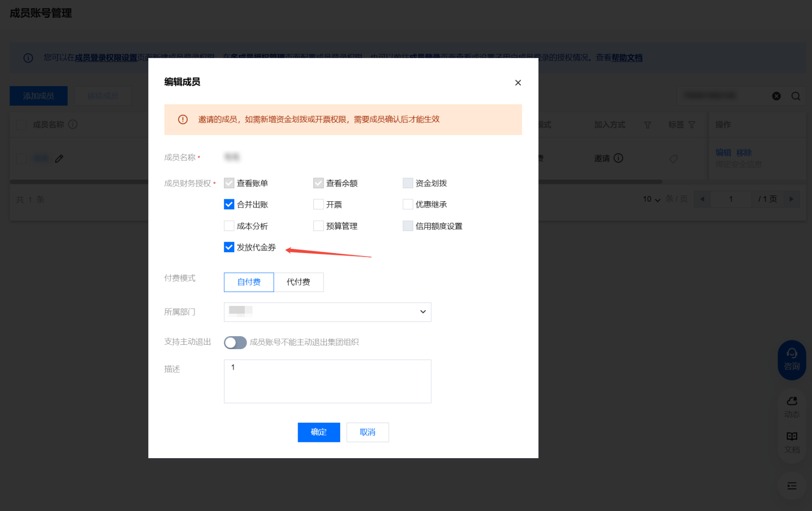Click the 确定 confirm button

click(x=319, y=432)
